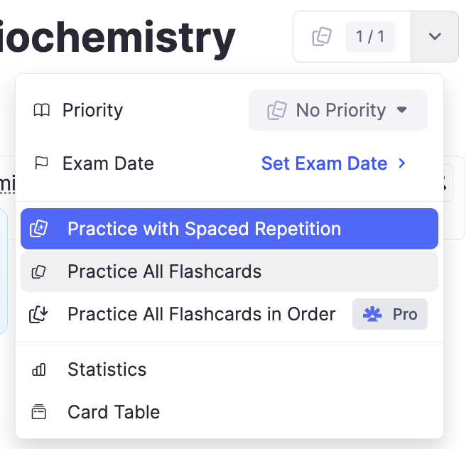This screenshot has height=449, width=476.
Task: Click the caret arrow in No Priority selector
Action: 402,110
